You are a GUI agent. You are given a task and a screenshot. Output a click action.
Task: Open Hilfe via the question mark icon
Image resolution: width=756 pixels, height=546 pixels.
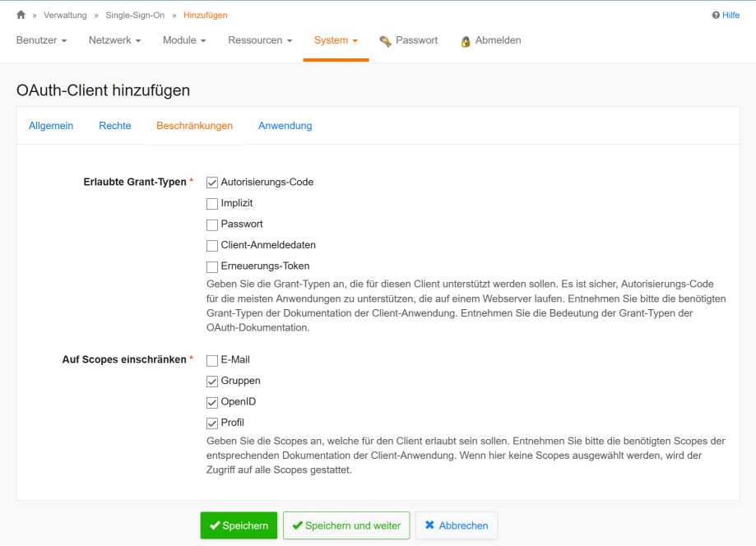coord(716,15)
